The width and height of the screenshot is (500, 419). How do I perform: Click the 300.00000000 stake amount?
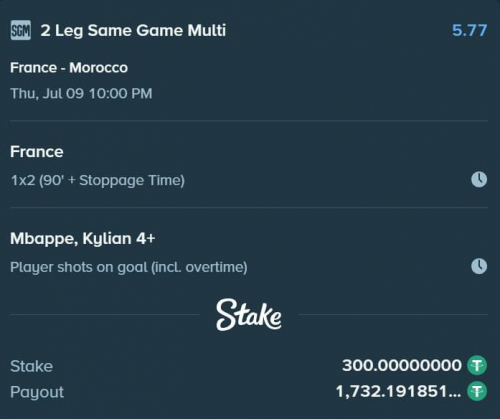402,365
